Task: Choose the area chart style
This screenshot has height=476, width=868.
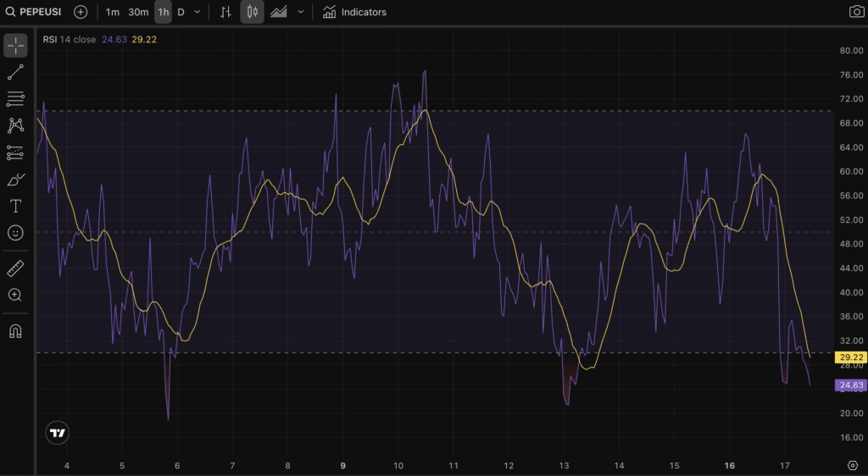Action: point(278,12)
